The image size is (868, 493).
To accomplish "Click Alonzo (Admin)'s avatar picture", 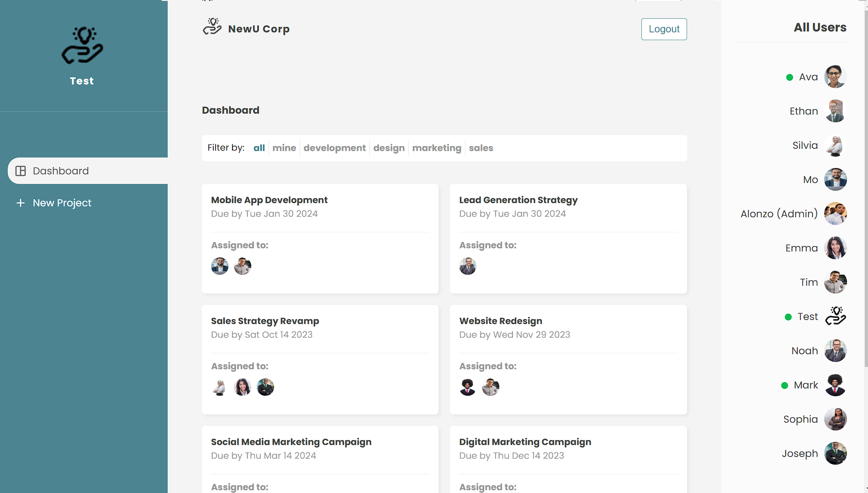I will pyautogui.click(x=835, y=214).
